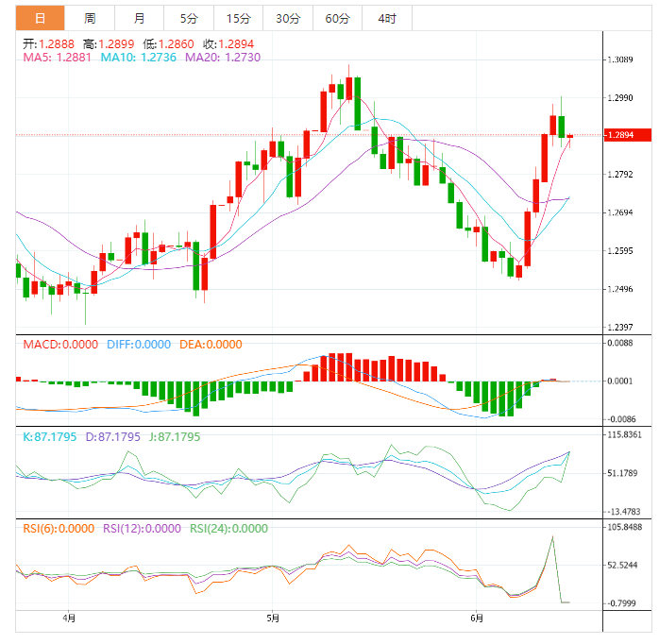Switch to the 周 weekly tab
659x644 pixels.
(90, 18)
